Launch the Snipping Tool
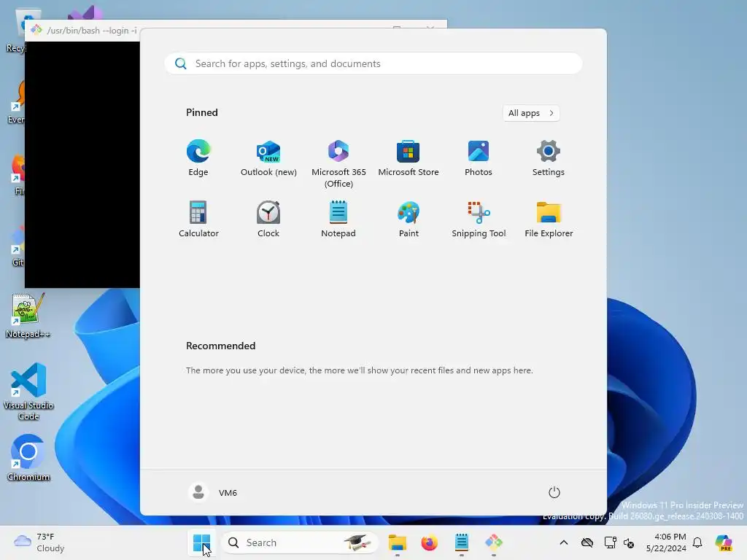 pyautogui.click(x=479, y=219)
